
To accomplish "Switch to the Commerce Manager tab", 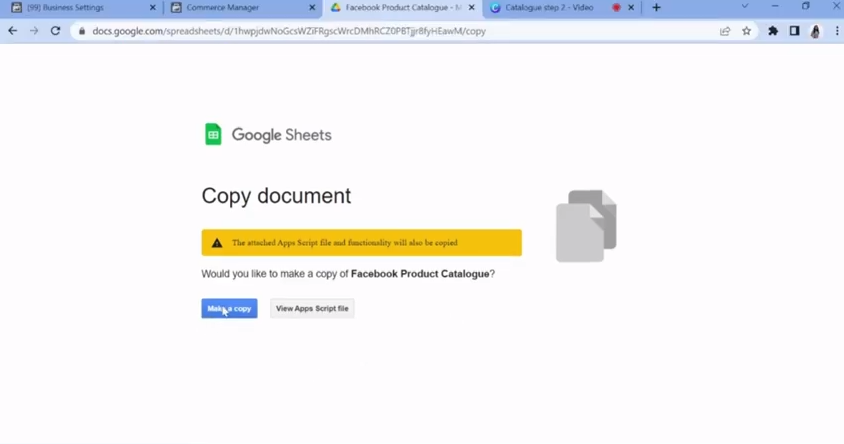I will pyautogui.click(x=243, y=8).
